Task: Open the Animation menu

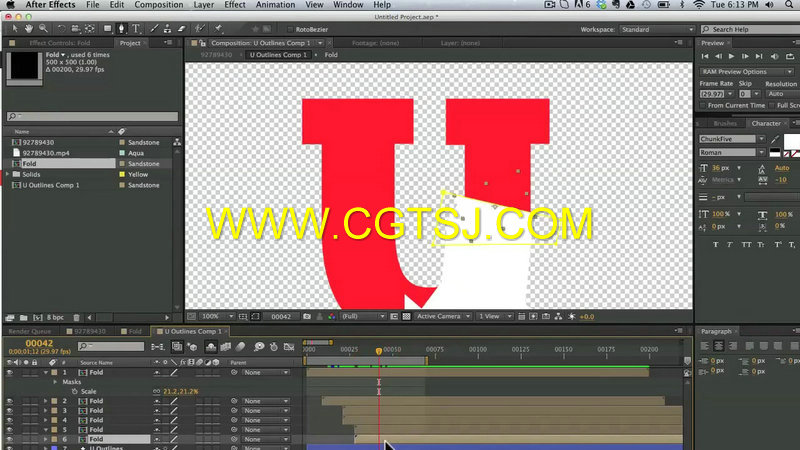Action: [x=276, y=5]
